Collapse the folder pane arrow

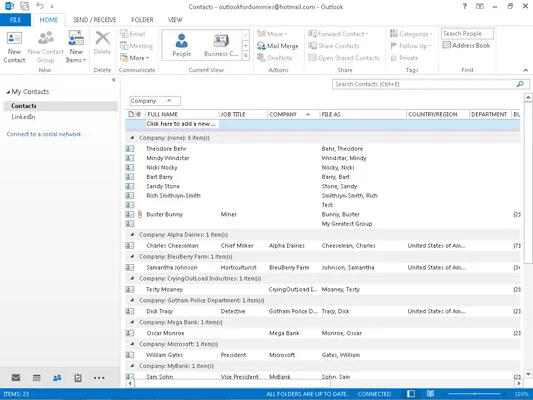click(x=114, y=80)
